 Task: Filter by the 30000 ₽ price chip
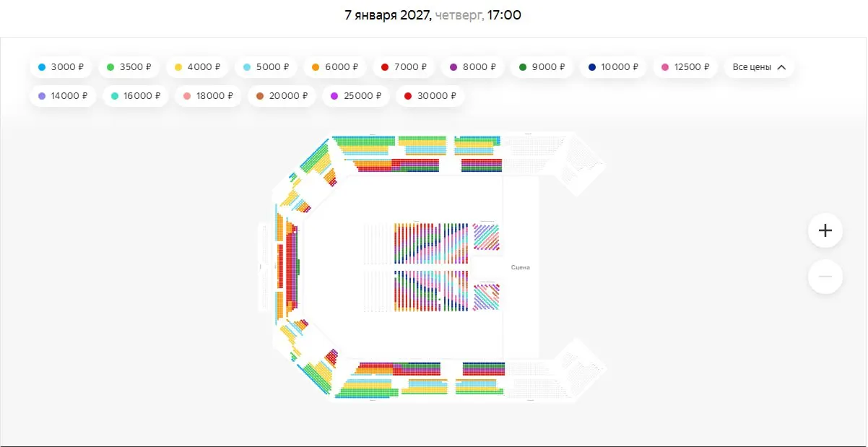tap(430, 96)
